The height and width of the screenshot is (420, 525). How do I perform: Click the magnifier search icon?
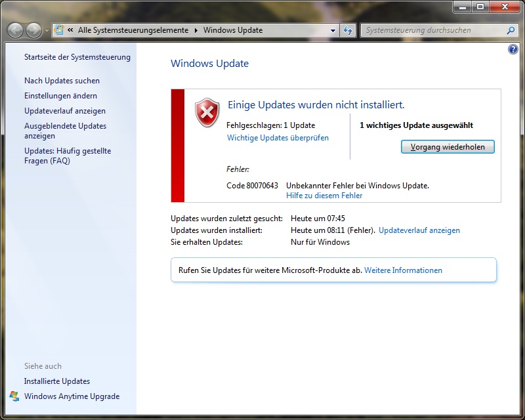click(511, 30)
